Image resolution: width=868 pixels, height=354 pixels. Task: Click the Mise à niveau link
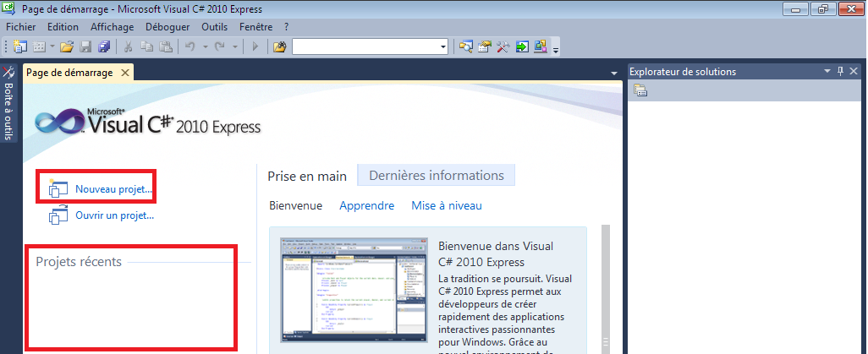(447, 206)
